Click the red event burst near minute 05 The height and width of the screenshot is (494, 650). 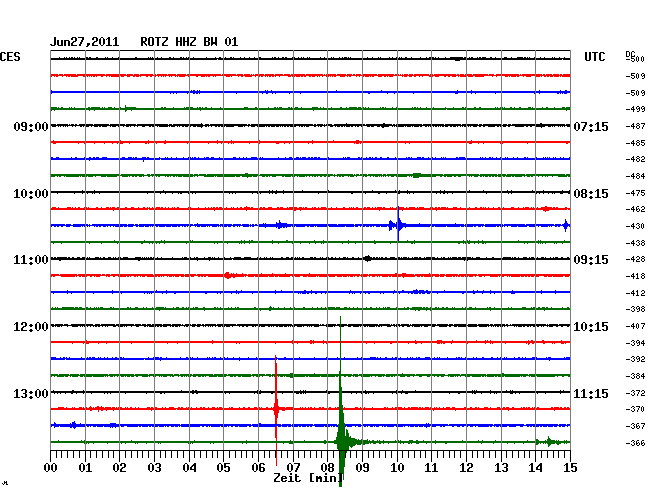pos(229,275)
